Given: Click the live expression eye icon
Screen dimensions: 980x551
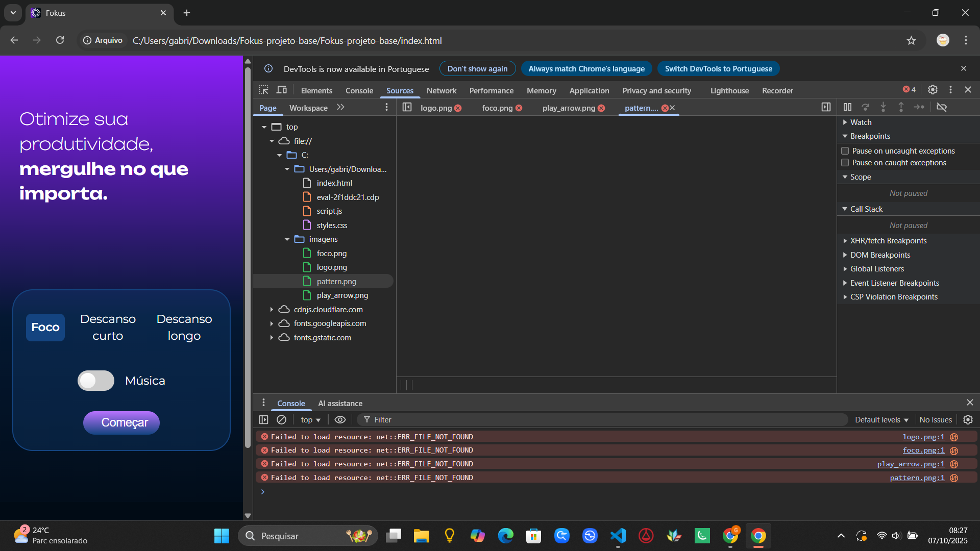Looking at the screenshot, I should (x=340, y=419).
